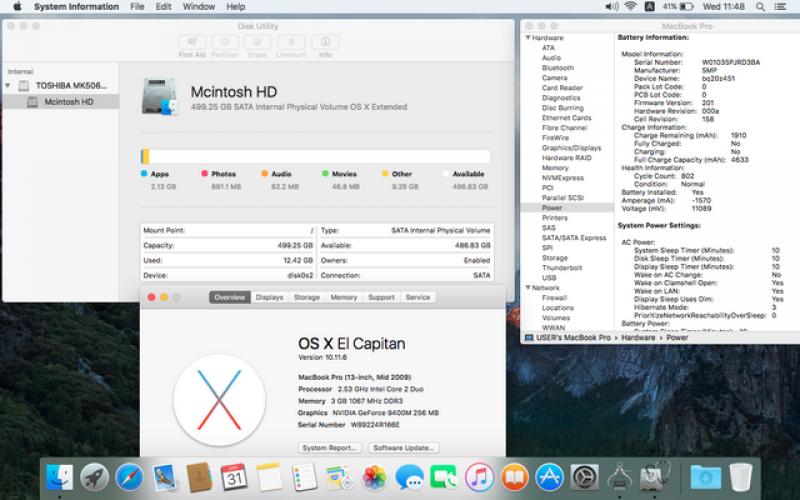Switch to Service tab
This screenshot has height=500, width=800.
click(x=418, y=297)
